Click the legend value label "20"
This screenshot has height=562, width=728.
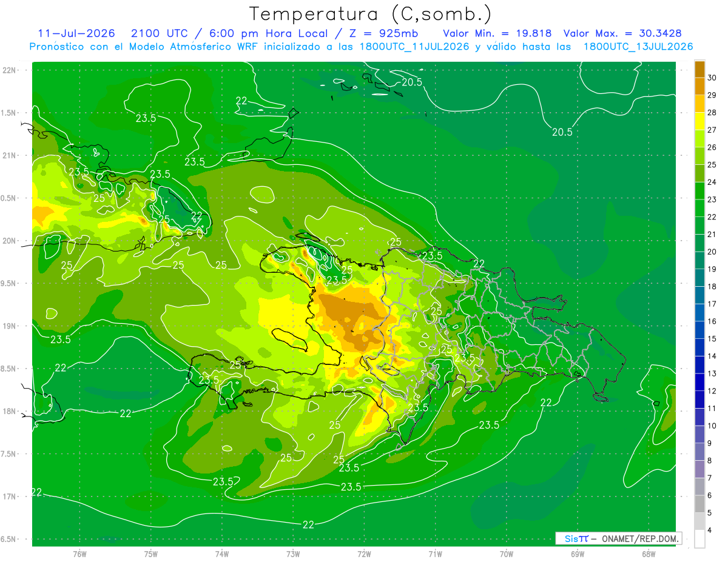(713, 252)
